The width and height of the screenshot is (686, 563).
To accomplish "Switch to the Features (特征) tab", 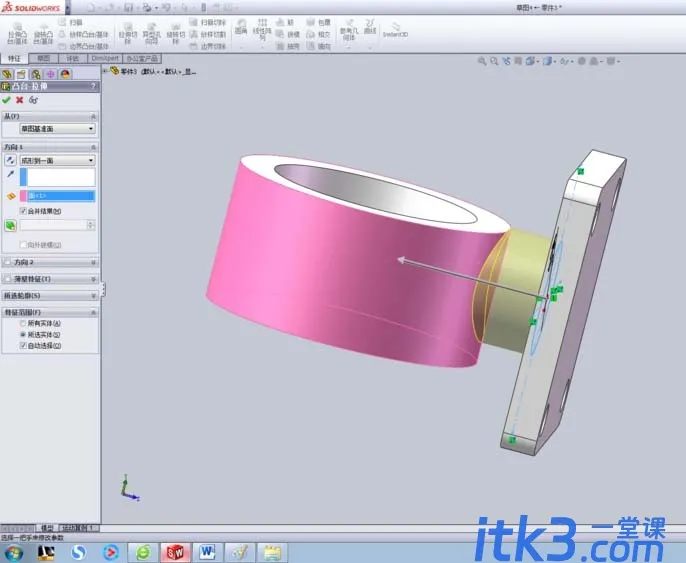I will click(x=14, y=58).
